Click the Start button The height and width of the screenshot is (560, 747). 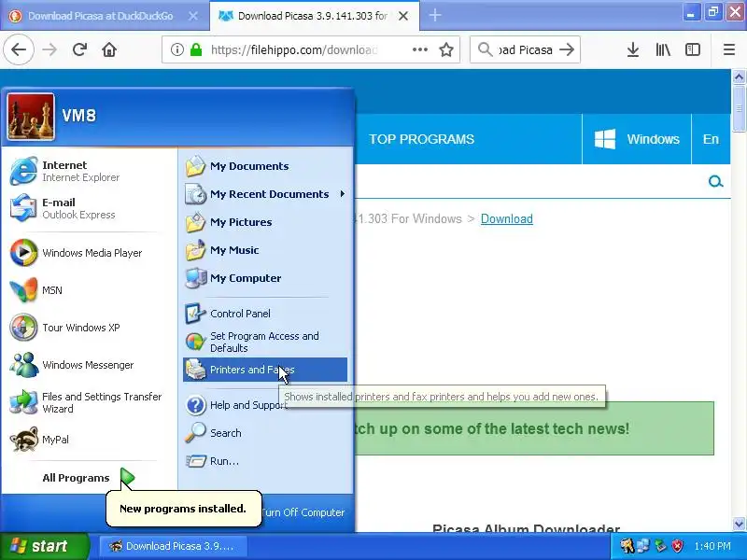click(44, 546)
